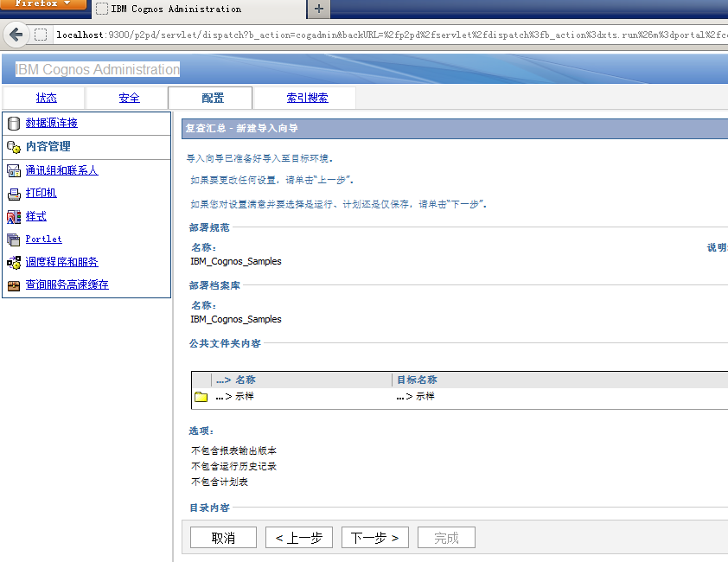The image size is (728, 562).
Task: Open the 样式 link
Action: click(35, 216)
